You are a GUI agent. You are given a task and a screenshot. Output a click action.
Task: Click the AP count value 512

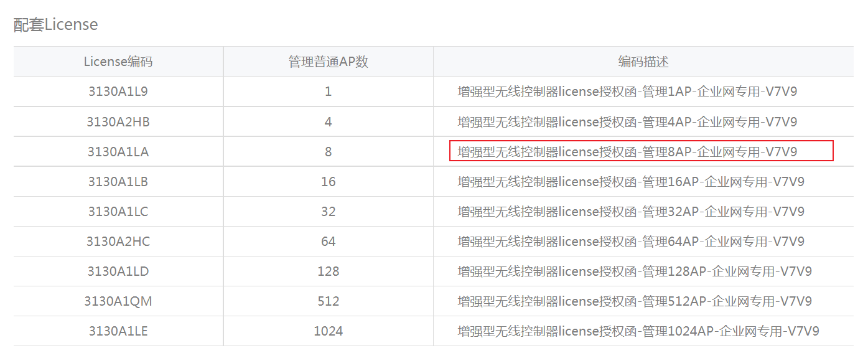tap(328, 301)
